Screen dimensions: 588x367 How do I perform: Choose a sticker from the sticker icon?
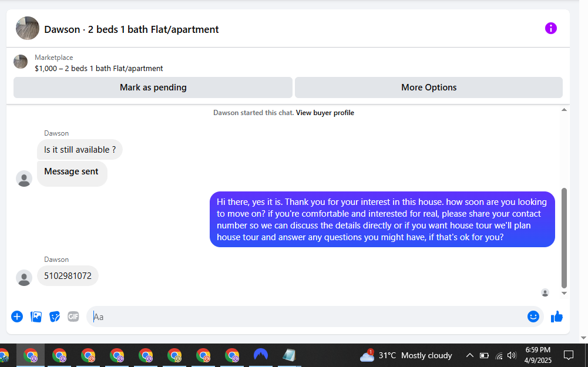tap(55, 317)
